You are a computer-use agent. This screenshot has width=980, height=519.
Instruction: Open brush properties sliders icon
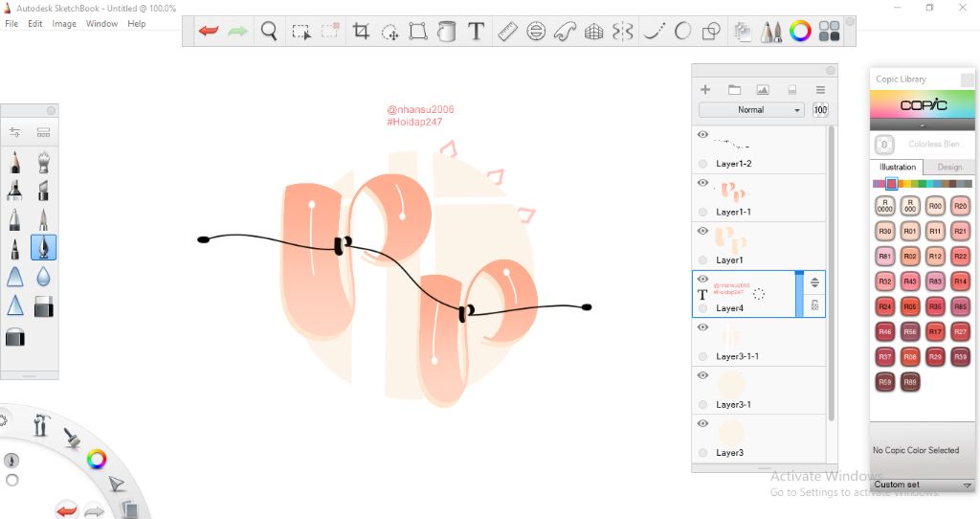(15, 132)
